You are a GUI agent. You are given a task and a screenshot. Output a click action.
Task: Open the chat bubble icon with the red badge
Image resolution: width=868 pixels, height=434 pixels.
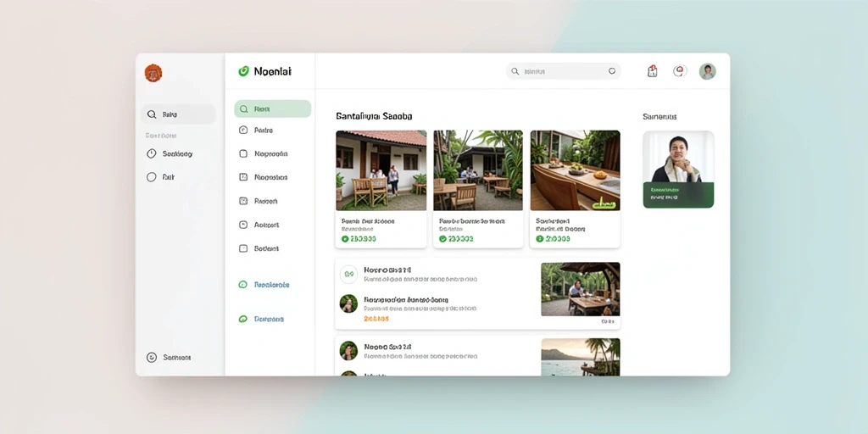pyautogui.click(x=680, y=71)
